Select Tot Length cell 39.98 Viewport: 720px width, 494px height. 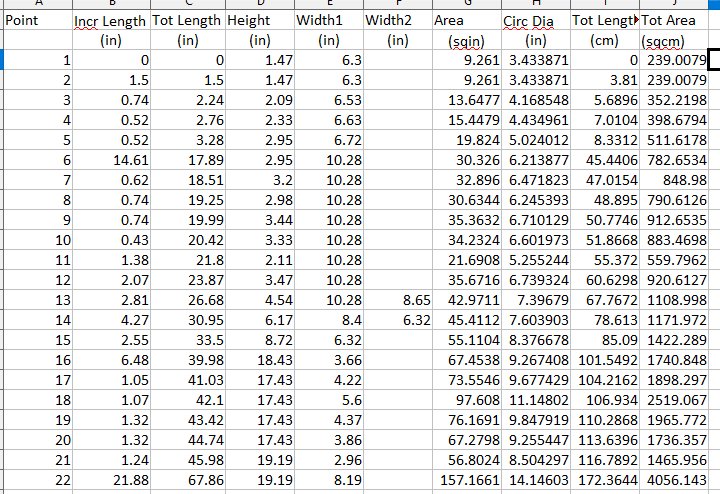pos(188,360)
